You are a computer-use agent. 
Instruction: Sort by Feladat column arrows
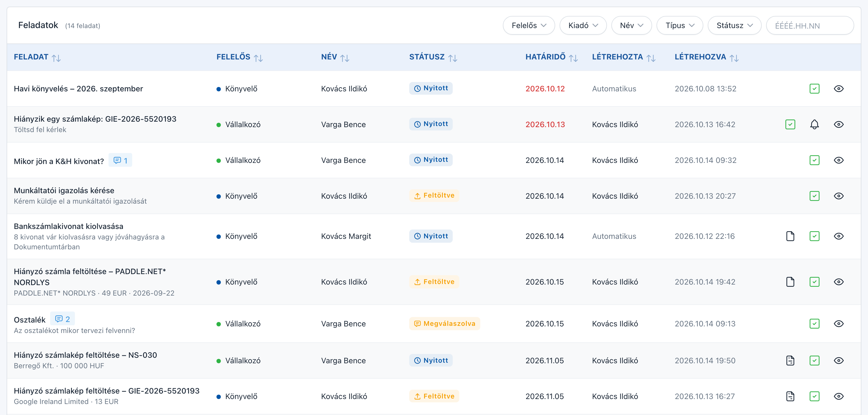click(x=56, y=58)
